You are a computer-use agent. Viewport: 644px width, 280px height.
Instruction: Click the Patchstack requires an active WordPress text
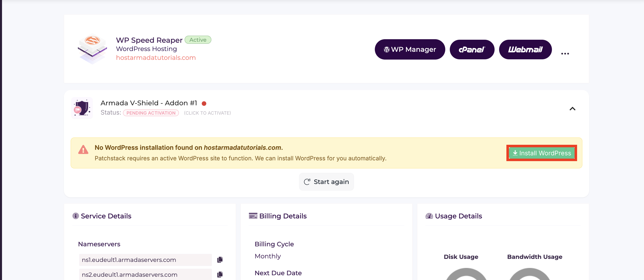(240, 158)
